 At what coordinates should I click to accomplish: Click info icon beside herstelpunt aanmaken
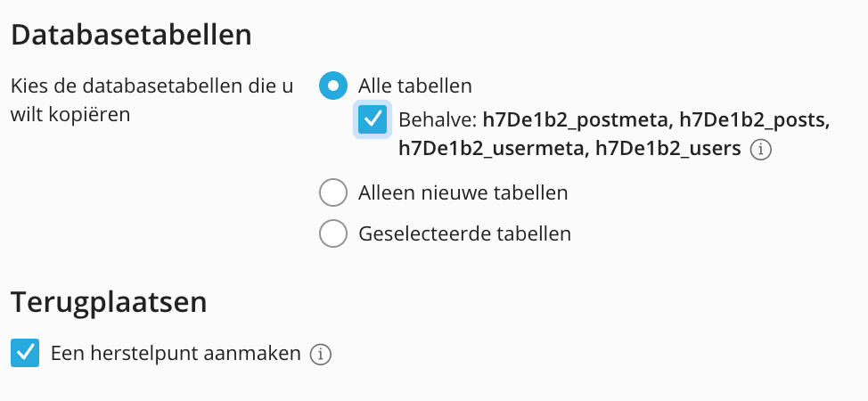pyautogui.click(x=320, y=355)
